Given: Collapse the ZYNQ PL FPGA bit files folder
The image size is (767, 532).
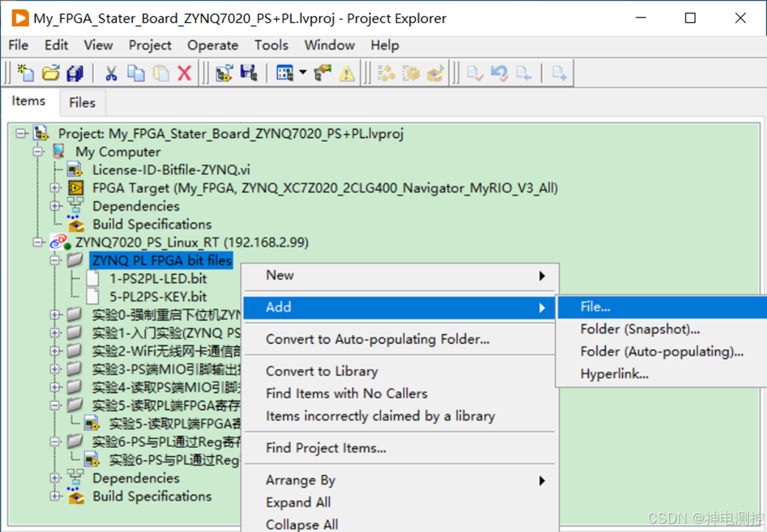Looking at the screenshot, I should point(55,260).
